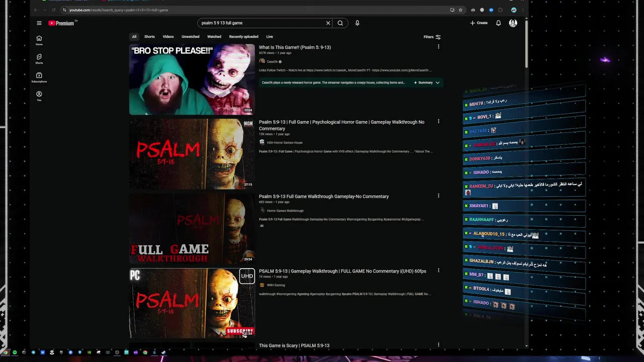Open more options for CaseOh video

[x=438, y=47]
